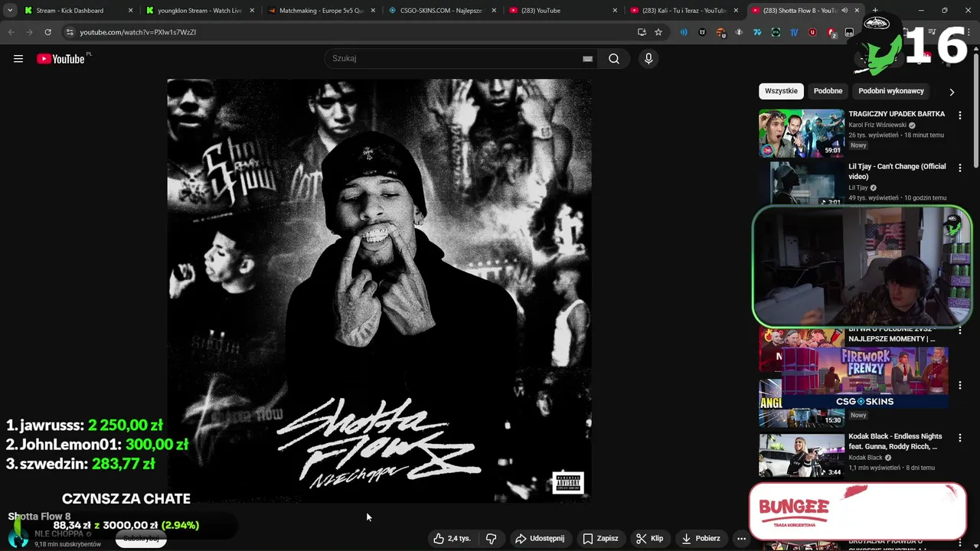Click the extension icon with 2 badge
Viewport: 980px width, 551px height.
pyautogui.click(x=831, y=33)
